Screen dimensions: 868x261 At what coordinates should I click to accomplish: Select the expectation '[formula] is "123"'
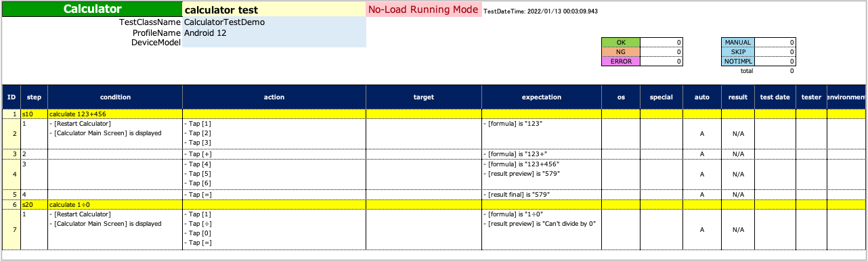[x=514, y=124]
